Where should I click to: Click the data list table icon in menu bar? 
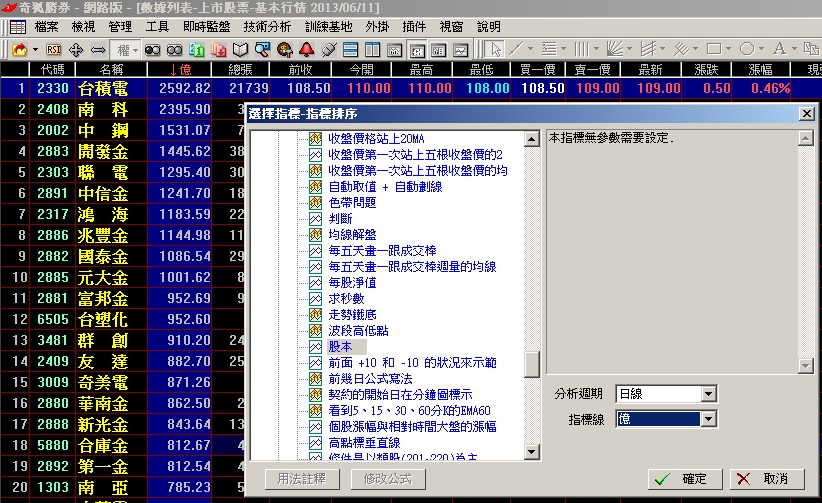click(18, 27)
